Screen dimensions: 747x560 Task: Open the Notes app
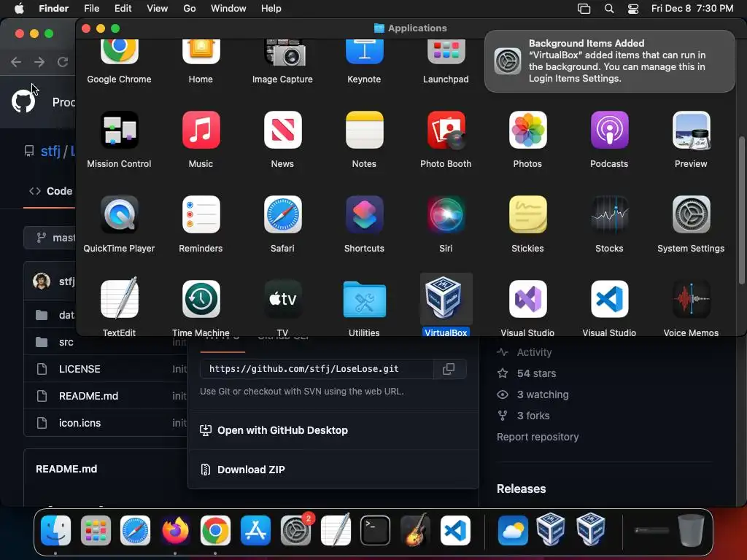364,130
